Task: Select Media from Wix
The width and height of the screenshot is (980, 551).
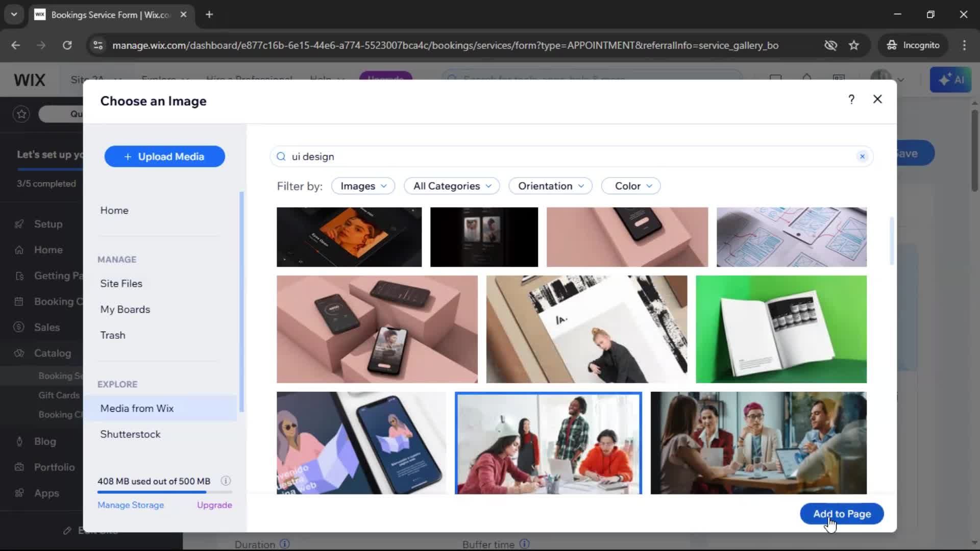Action: tap(161, 408)
